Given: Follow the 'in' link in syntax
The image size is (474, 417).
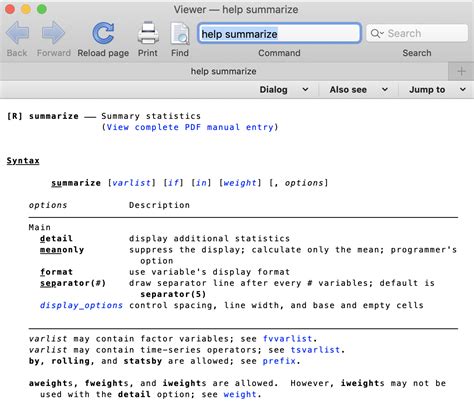Looking at the screenshot, I should coord(201,183).
